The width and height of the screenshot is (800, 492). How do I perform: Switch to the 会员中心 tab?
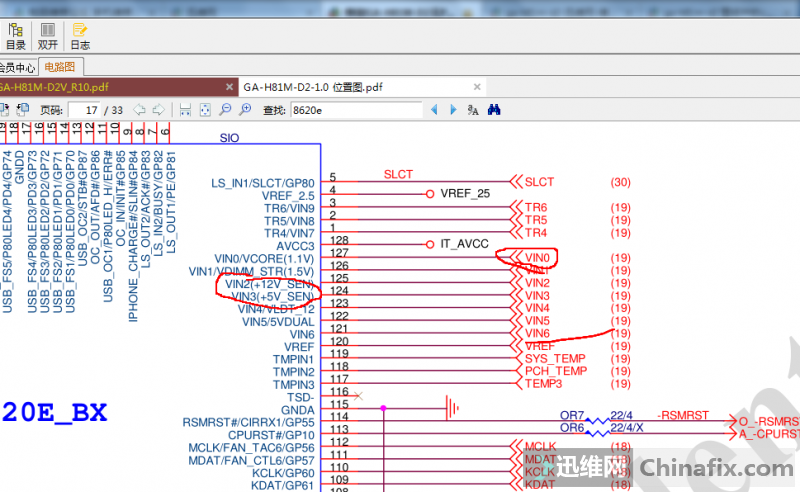(x=17, y=67)
